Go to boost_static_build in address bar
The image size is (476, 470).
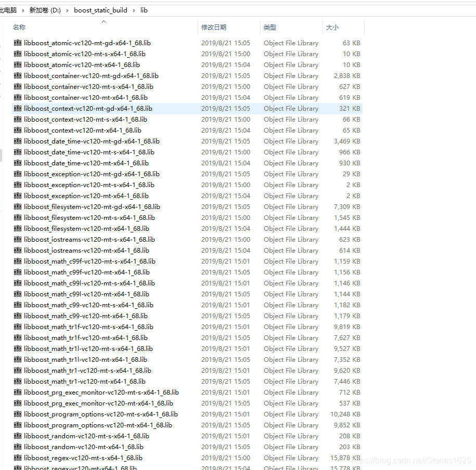[100, 10]
